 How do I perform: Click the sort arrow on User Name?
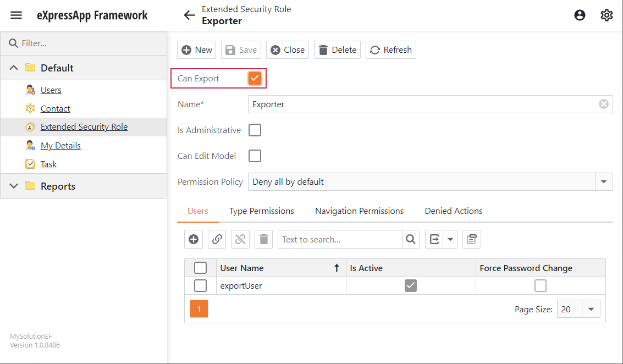(x=337, y=268)
